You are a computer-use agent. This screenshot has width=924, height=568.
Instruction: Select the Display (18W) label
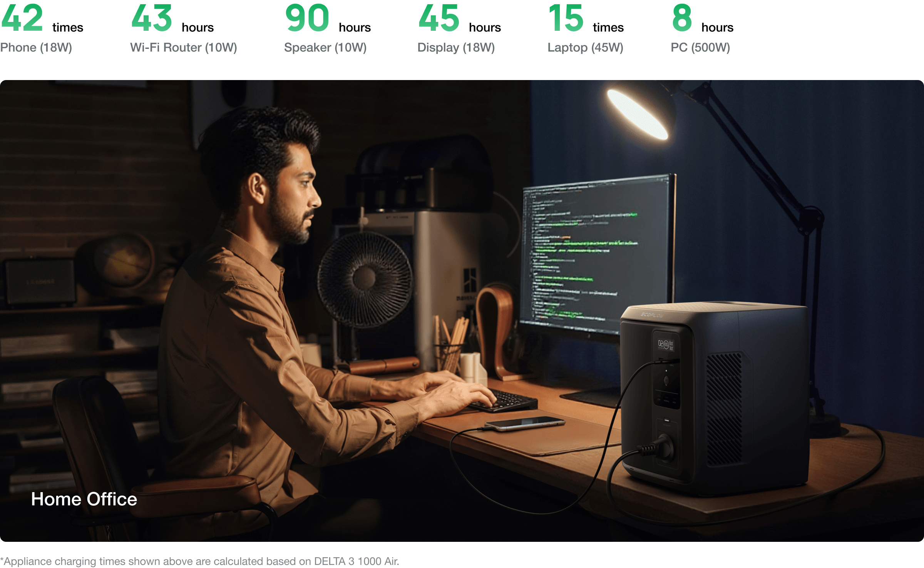click(x=456, y=47)
